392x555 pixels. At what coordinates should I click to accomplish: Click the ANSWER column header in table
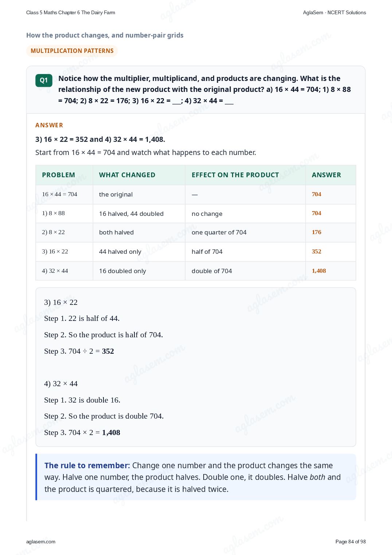click(326, 175)
